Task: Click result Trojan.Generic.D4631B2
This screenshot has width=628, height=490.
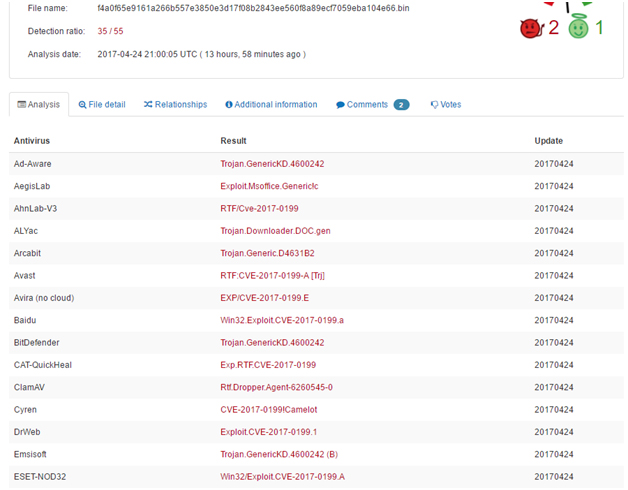Action: [x=267, y=253]
